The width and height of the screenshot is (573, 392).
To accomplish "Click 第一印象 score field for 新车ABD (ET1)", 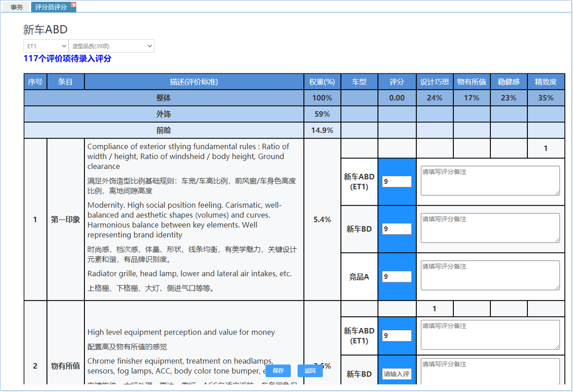I will (x=396, y=182).
